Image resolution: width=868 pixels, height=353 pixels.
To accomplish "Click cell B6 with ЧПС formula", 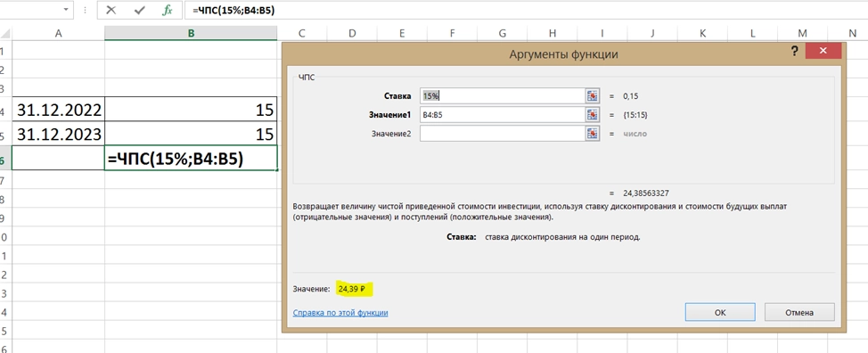I will (x=191, y=159).
